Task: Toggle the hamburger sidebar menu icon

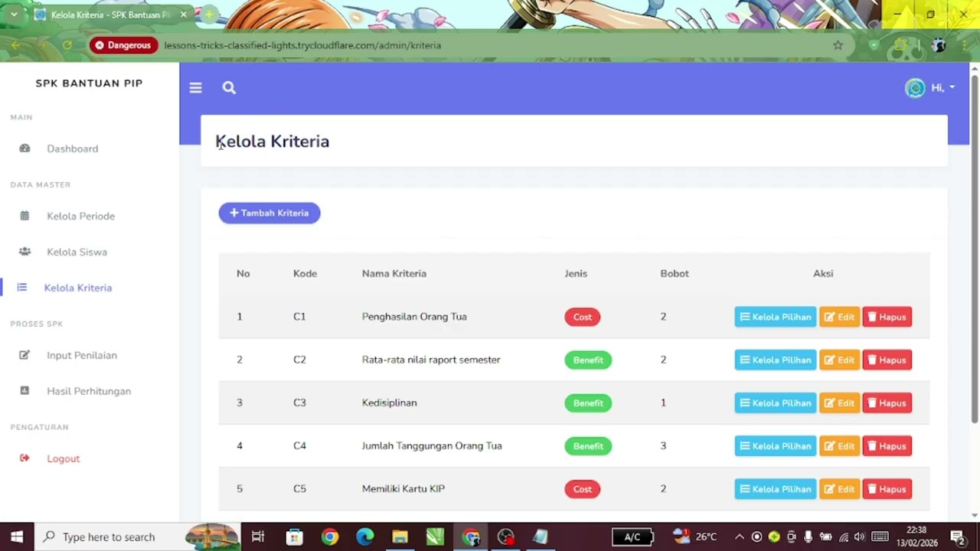Action: 195,88
